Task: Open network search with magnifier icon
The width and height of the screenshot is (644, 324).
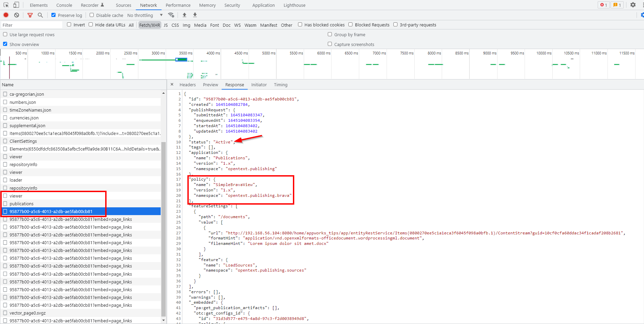Action: [x=40, y=15]
